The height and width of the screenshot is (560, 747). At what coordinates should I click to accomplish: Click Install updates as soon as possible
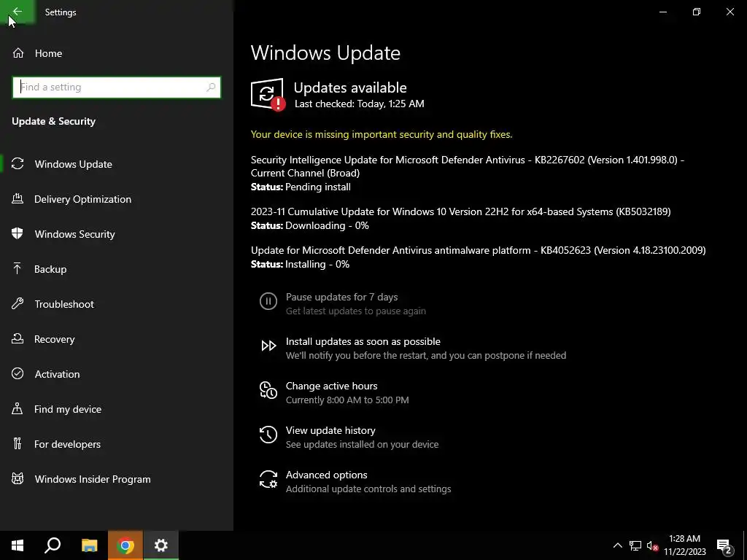(363, 341)
